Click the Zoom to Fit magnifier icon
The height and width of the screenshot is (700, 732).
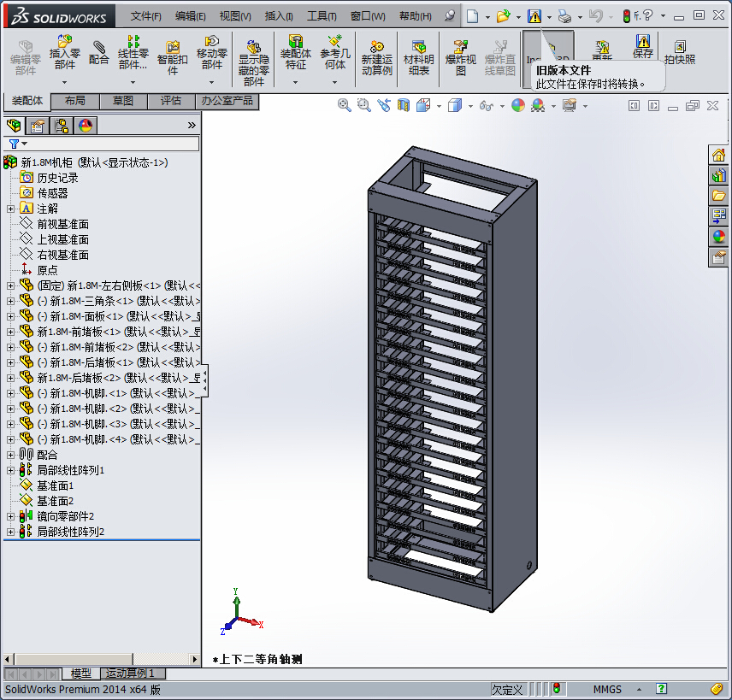point(344,105)
